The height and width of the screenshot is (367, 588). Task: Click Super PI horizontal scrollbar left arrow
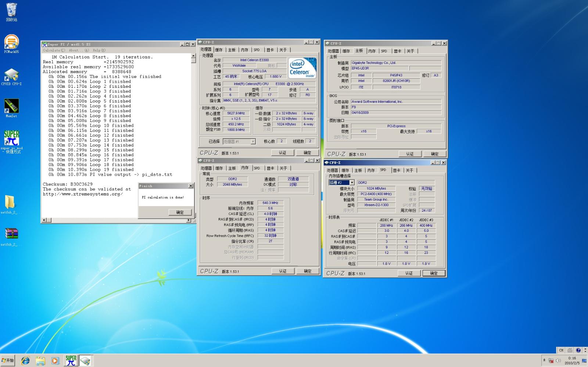[44, 220]
